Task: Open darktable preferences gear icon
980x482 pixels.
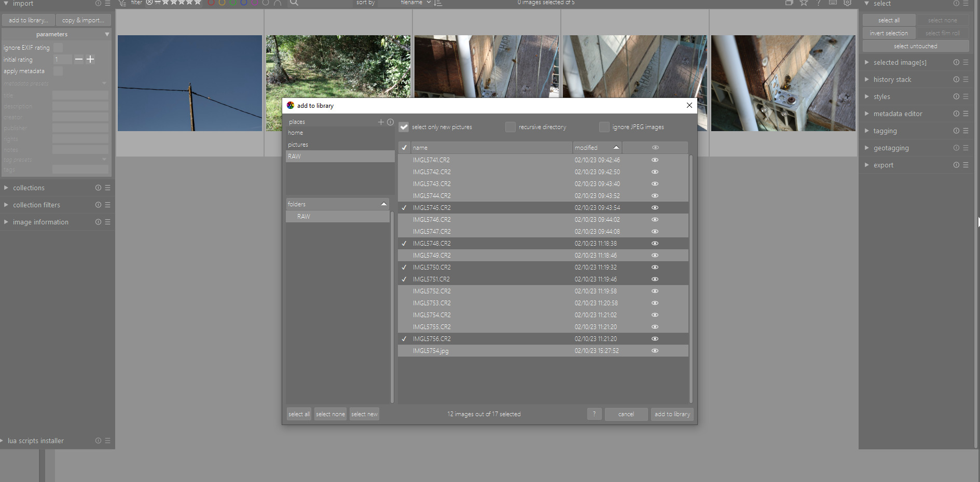Action: (x=847, y=3)
